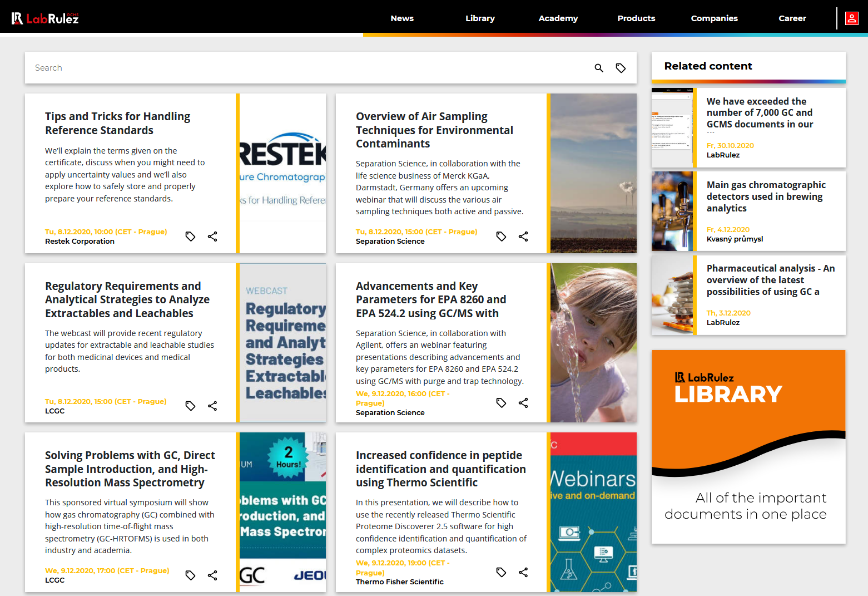Click Separation Science under Air Sampling card

click(x=390, y=242)
